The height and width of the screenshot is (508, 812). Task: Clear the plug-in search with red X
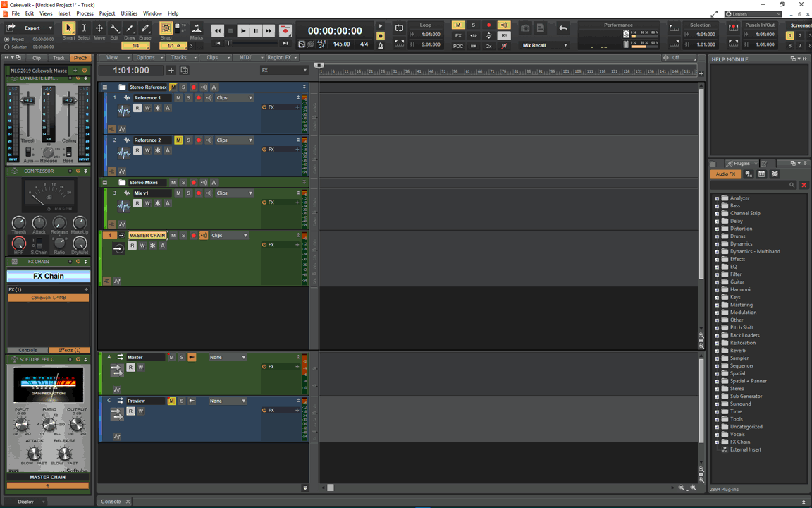tap(804, 185)
